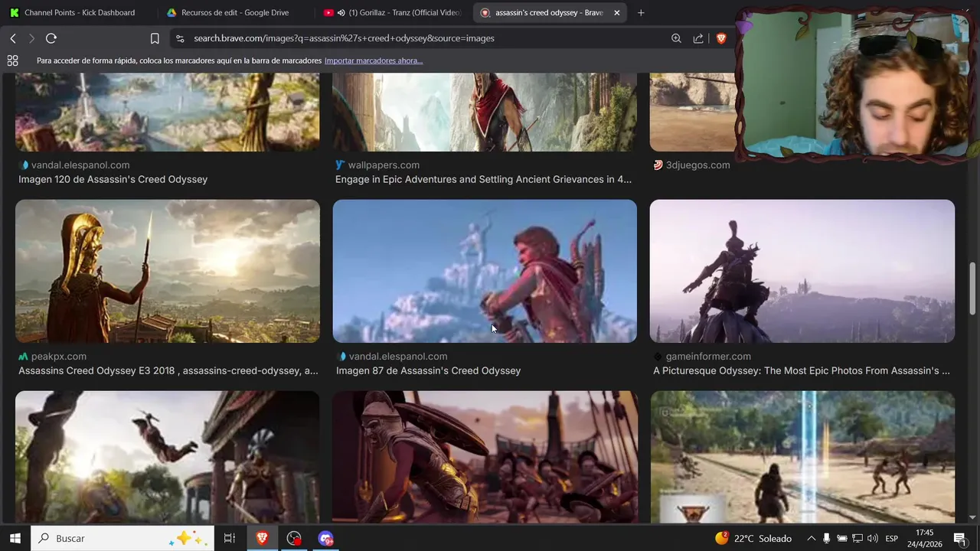Open the Imagen 87 Kassandra thumbnail
Image resolution: width=980 pixels, height=551 pixels.
pyautogui.click(x=485, y=271)
